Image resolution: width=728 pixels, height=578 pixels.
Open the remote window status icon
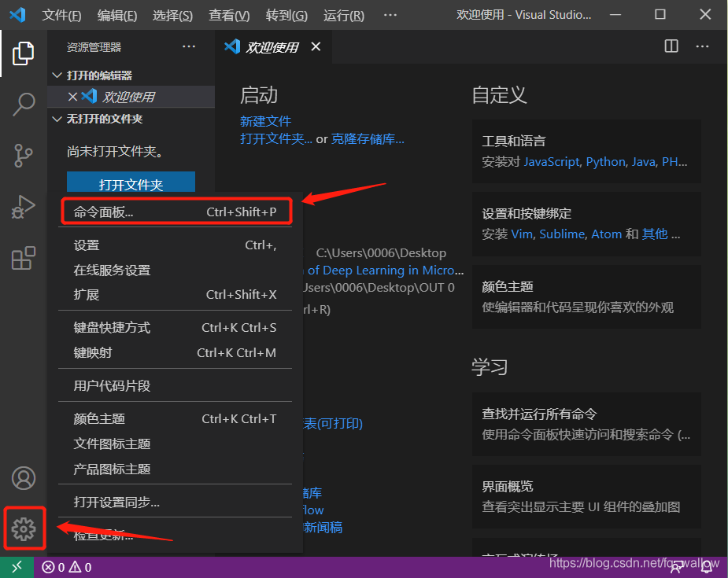17,567
